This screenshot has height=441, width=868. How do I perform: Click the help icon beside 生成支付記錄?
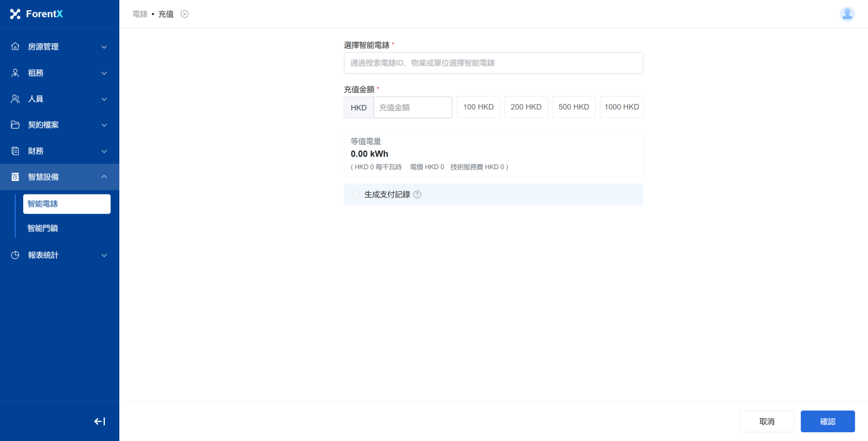417,194
